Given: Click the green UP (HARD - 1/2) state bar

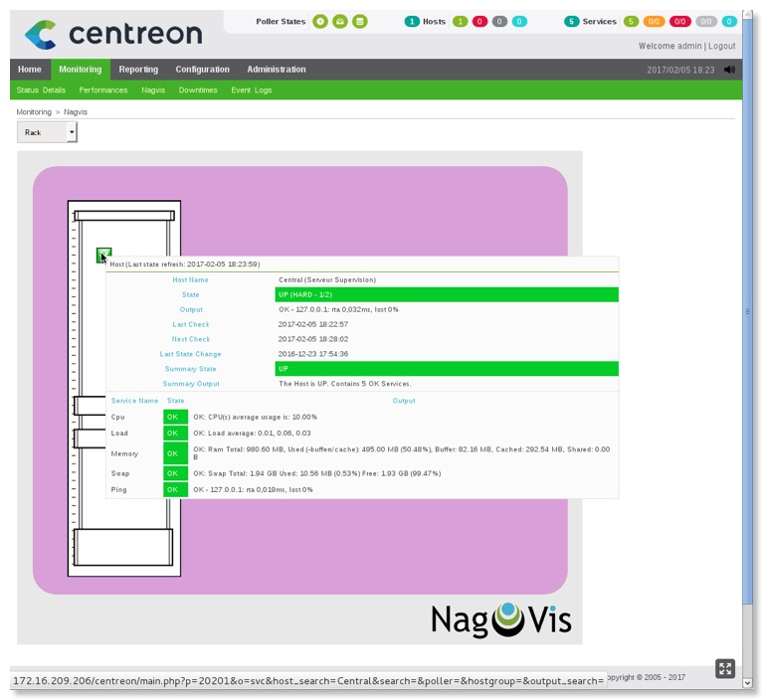Looking at the screenshot, I should click(447, 294).
